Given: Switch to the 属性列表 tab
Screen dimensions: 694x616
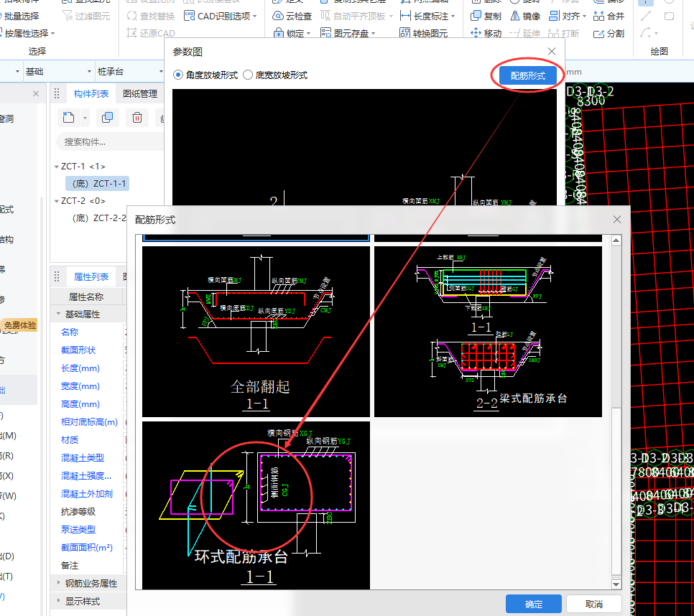Looking at the screenshot, I should point(91,277).
